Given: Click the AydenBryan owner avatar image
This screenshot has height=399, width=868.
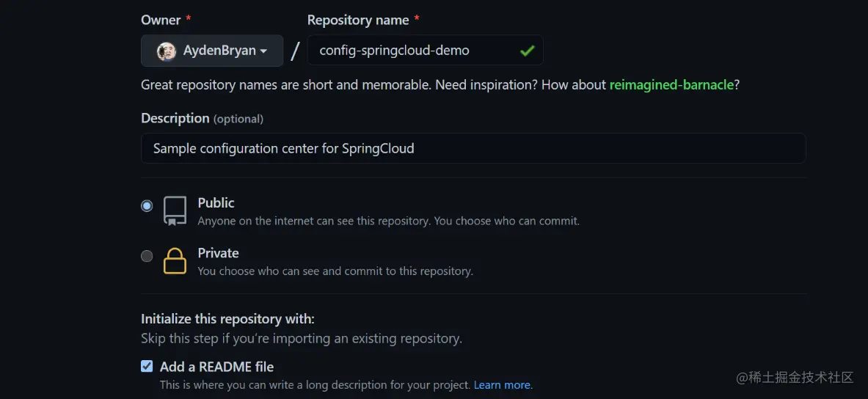Looking at the screenshot, I should tap(166, 51).
